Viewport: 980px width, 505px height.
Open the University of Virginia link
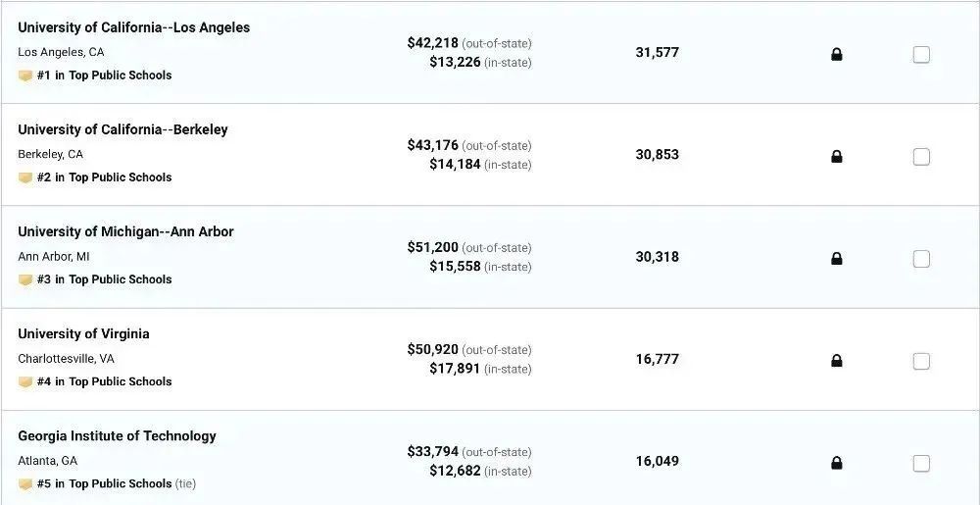pyautogui.click(x=83, y=333)
